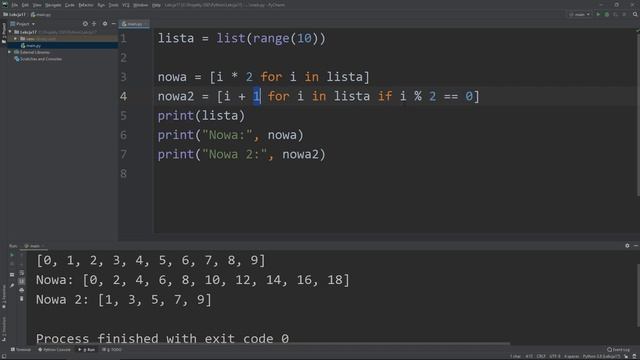The width and height of the screenshot is (640, 360).
Task: Click line 1 code lista = list(range(10))
Action: (242, 38)
